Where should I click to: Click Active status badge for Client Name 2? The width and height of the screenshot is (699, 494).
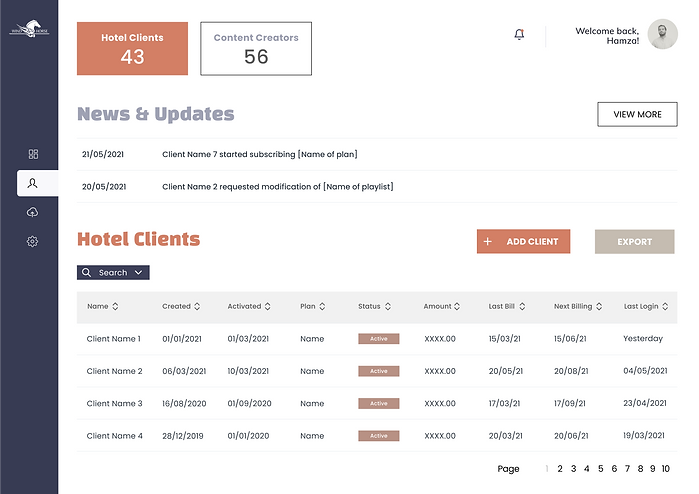378,371
